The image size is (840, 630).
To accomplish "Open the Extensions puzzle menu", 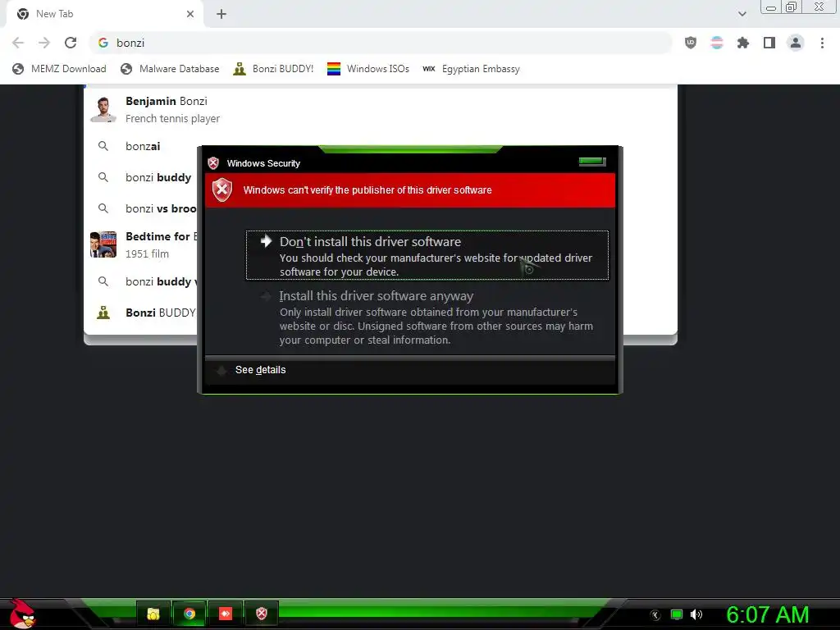I will pyautogui.click(x=743, y=43).
